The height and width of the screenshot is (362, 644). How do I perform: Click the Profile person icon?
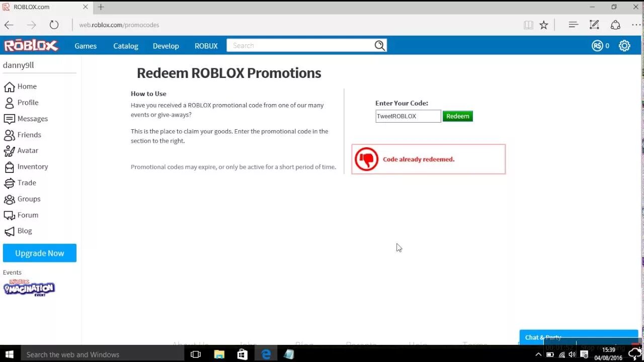9,103
